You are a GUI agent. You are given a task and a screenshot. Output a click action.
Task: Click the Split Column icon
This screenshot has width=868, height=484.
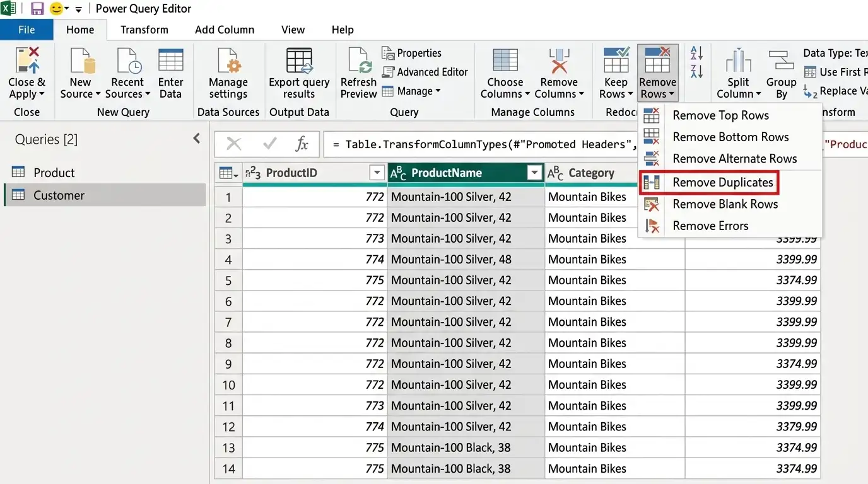[738, 61]
